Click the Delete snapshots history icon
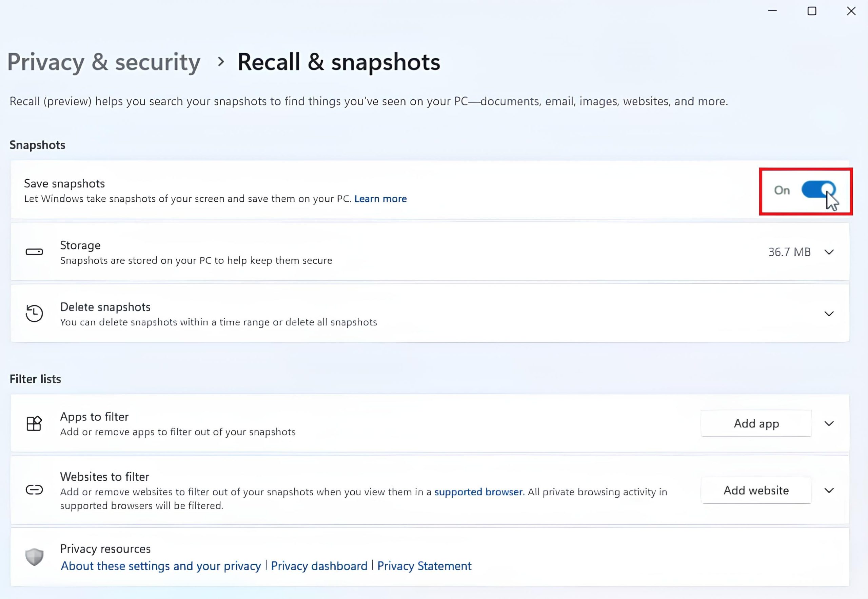The height and width of the screenshot is (599, 868). [34, 313]
